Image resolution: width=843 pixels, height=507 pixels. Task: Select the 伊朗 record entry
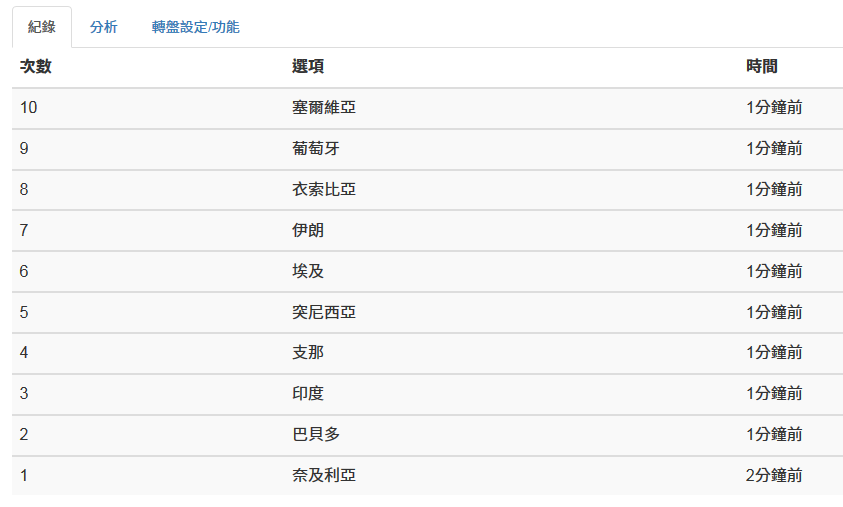click(427, 231)
